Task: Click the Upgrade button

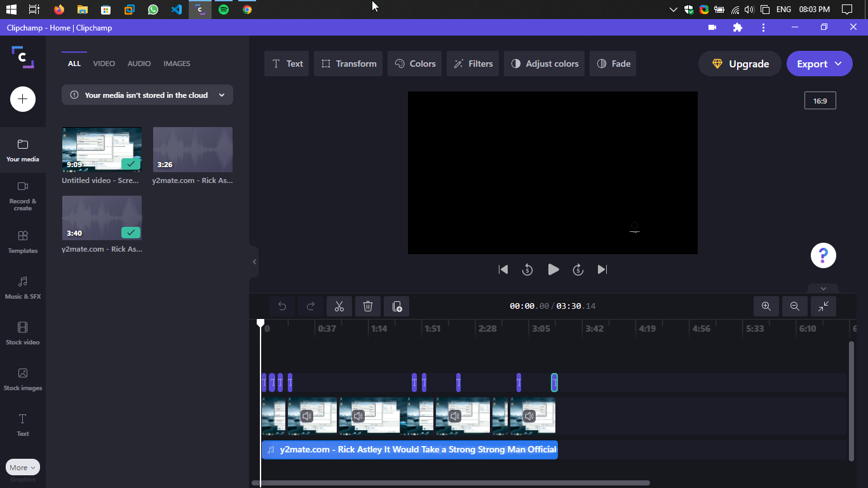Action: (740, 64)
